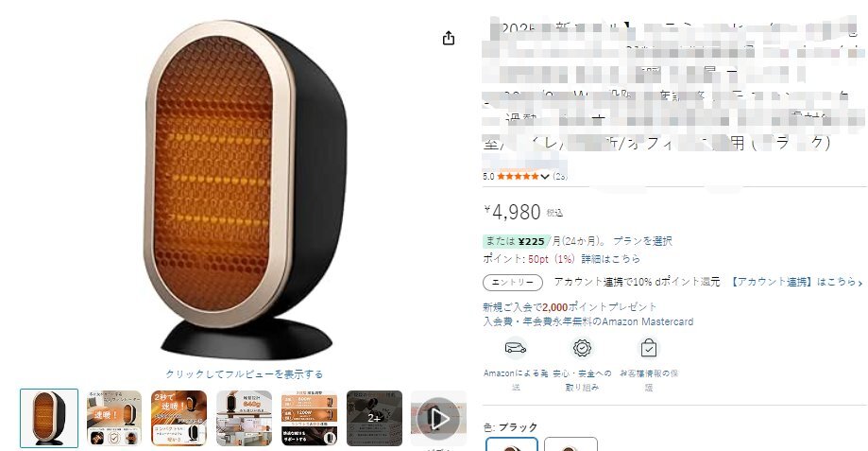
Task: Click the エントリー button
Action: point(513,283)
